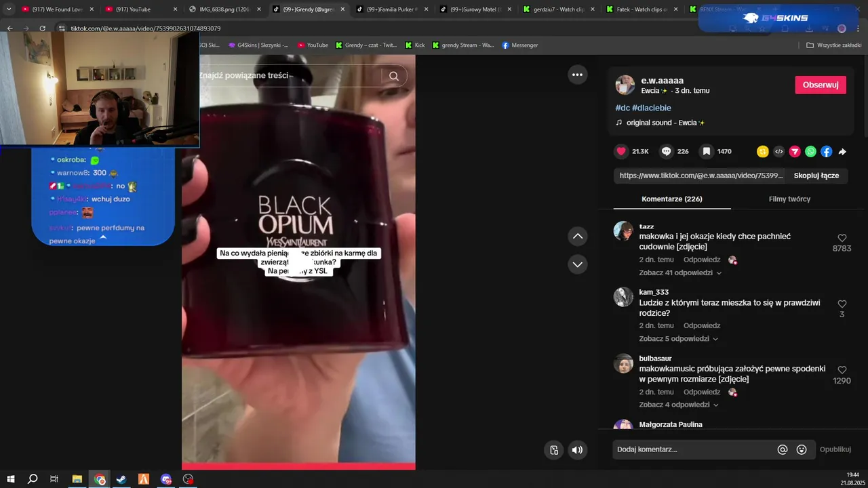Click the 'Obserwuj' follow button
Image resolution: width=868 pixels, height=488 pixels.
click(x=821, y=85)
